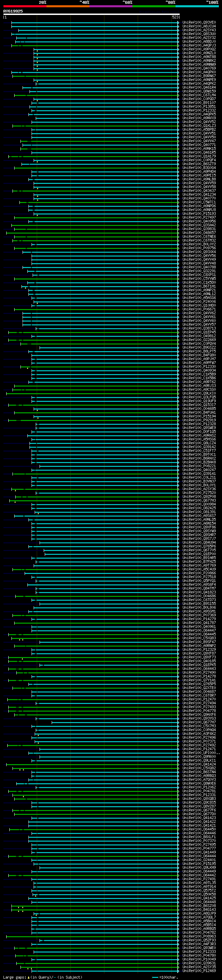Image resolution: width=222 pixels, height=980 pixels.
Task: Select hit label UniRef100_Q9ZP08
Action: (x=199, y=496)
